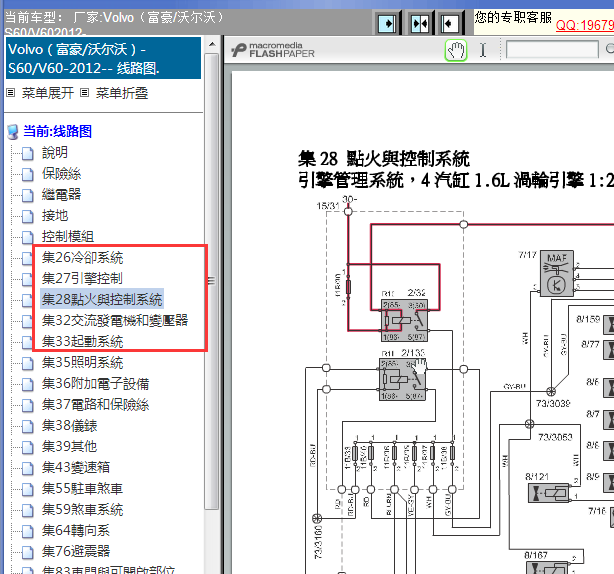The image size is (614, 574).
Task: Select the FlashPaper hand pan tool
Action: pos(456,50)
